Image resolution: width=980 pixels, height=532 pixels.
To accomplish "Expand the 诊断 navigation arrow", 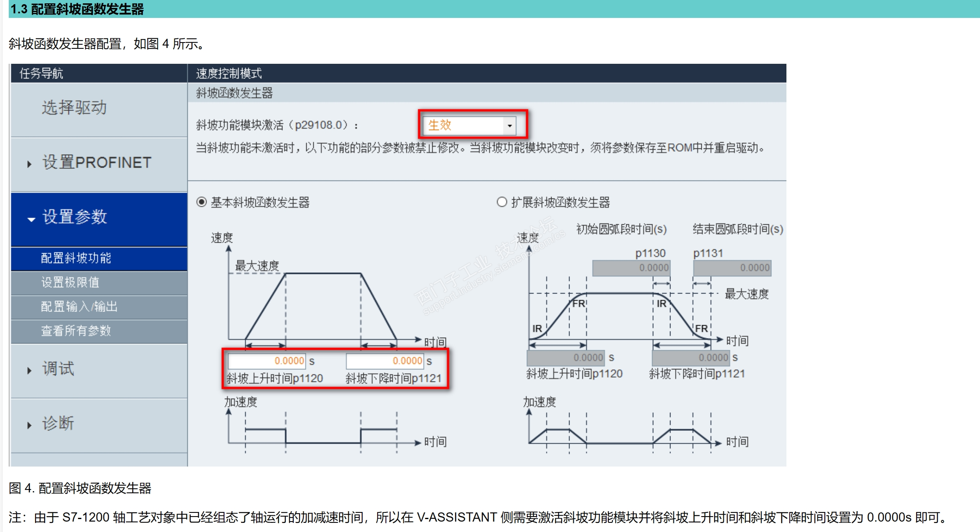I will 29,425.
